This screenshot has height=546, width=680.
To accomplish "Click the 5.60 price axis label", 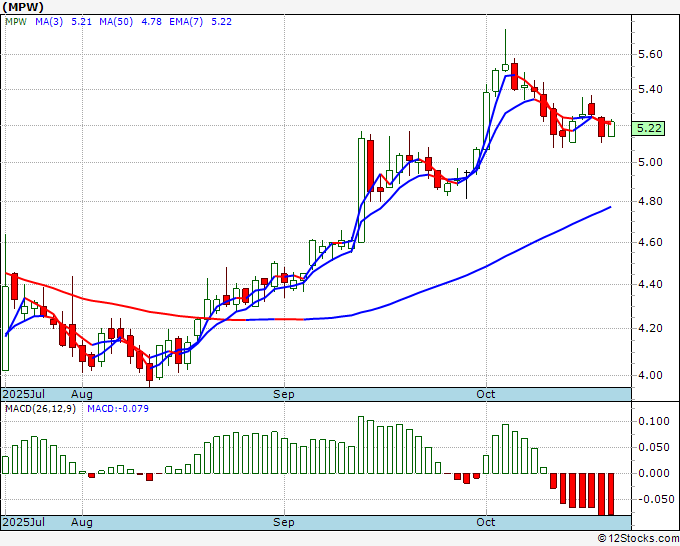I will pos(650,54).
